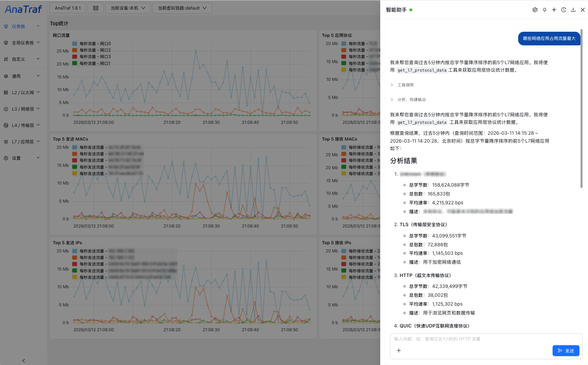Expand the 通用 menu chevron
The height and width of the screenshot is (365, 588).
pyautogui.click(x=38, y=76)
